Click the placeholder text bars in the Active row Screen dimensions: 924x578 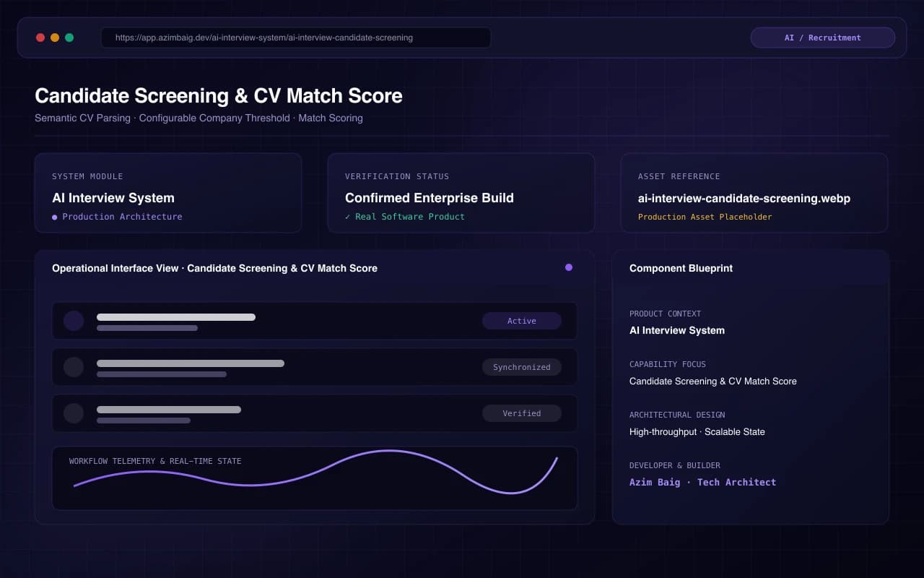tap(176, 322)
